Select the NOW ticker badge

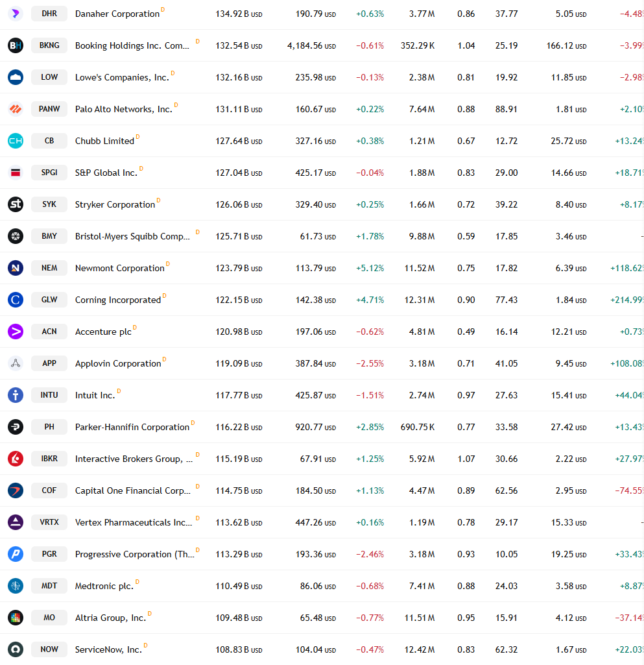pyautogui.click(x=49, y=649)
